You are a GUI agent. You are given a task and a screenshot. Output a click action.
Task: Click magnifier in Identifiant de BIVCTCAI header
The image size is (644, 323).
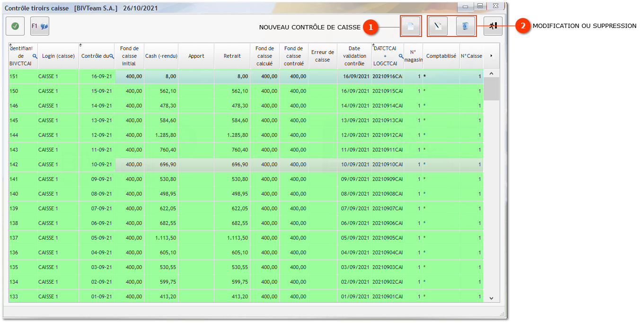click(x=35, y=56)
